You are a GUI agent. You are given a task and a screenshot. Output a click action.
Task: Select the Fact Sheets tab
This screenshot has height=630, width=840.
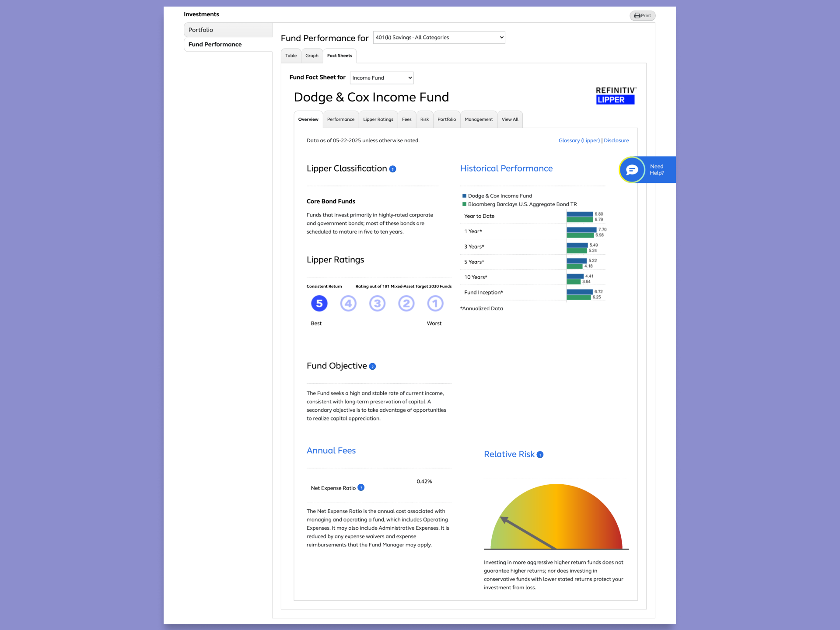pyautogui.click(x=340, y=56)
